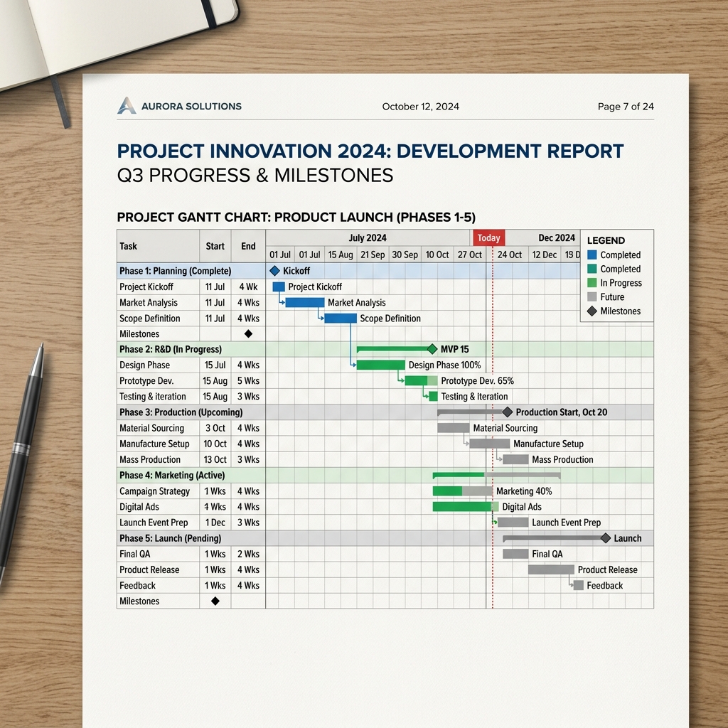Screen dimensions: 728x728
Task: Click the 13 Oct start cell for Mass Production
Action: coord(215,460)
